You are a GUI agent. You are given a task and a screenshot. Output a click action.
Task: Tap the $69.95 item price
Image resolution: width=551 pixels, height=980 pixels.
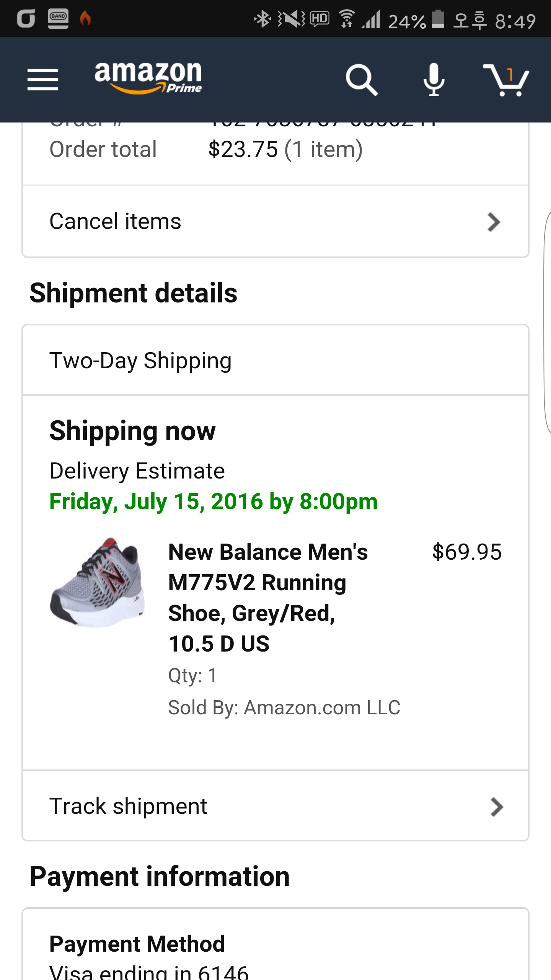click(466, 552)
